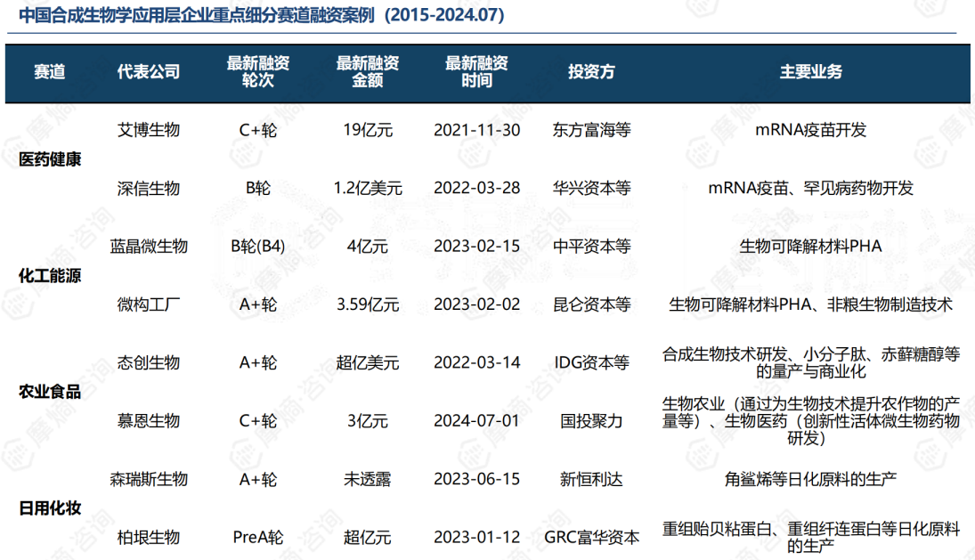Click business text 合成生物技术研发 description

[811, 362]
